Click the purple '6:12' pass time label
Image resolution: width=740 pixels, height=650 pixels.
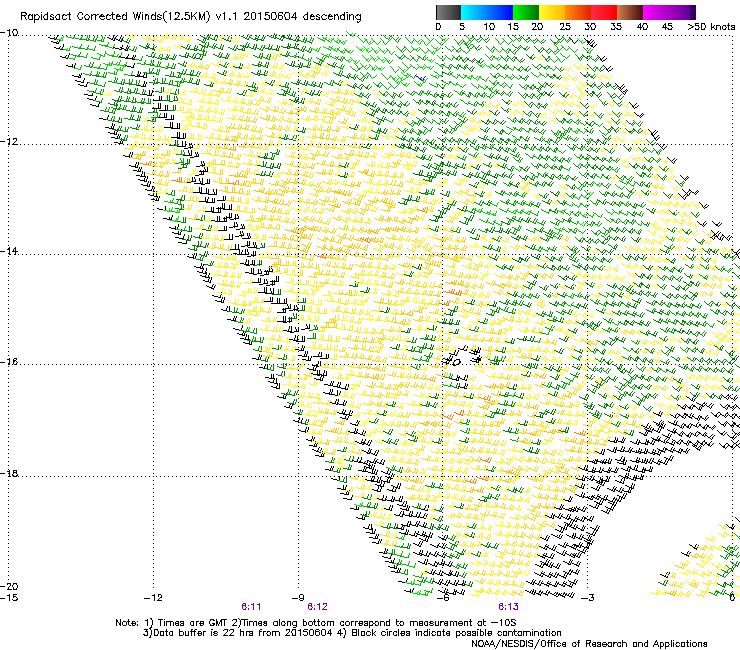(317, 607)
